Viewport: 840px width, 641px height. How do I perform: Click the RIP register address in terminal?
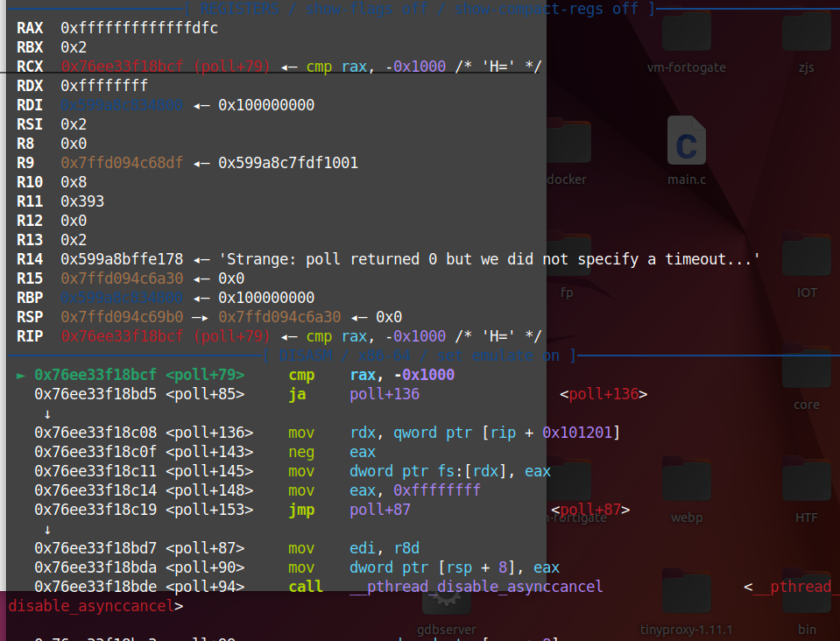pyautogui.click(x=121, y=336)
